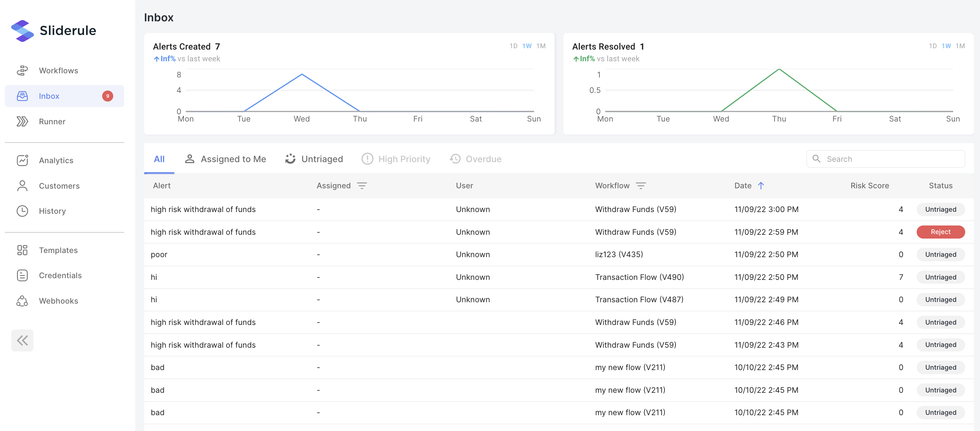Click the Runner chevrons icon
Screen dimensions: 980x431
[x=22, y=122]
